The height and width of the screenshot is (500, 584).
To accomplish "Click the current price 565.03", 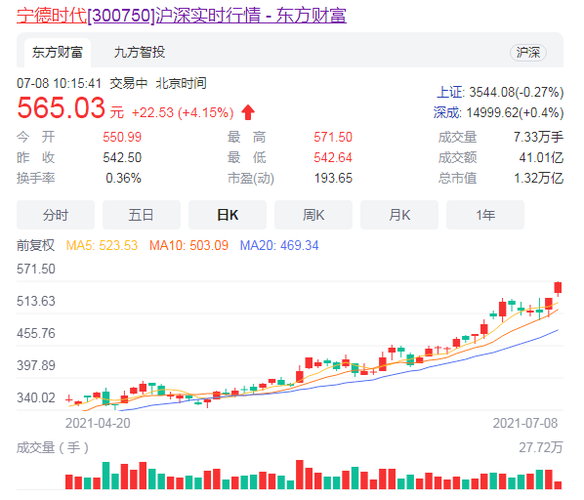I will [x=61, y=108].
